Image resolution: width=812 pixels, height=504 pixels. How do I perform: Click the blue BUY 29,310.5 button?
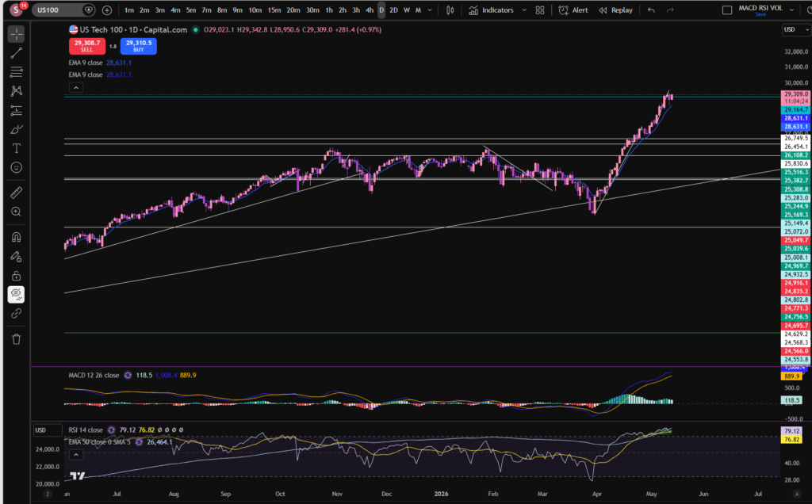tap(139, 46)
